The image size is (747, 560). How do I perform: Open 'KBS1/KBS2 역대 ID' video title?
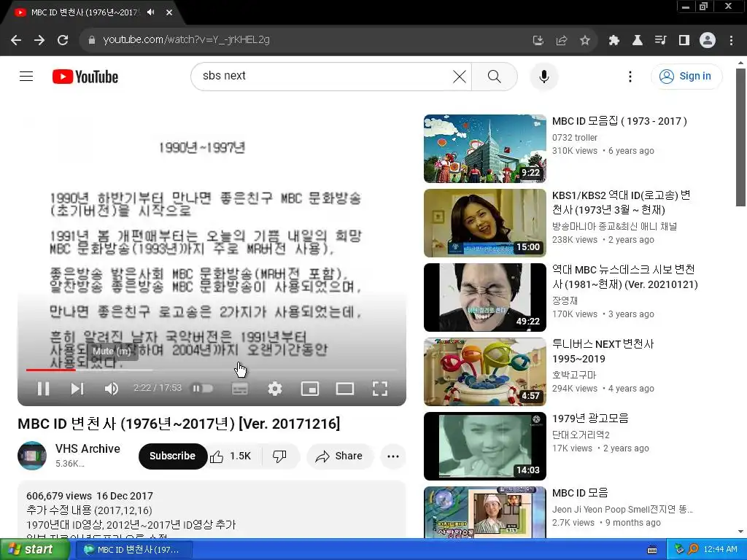(622, 203)
